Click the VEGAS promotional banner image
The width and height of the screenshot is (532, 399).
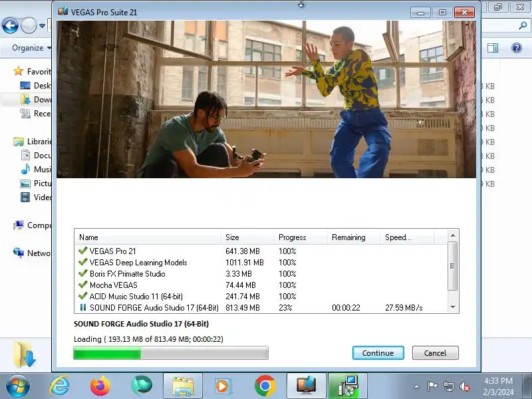click(x=267, y=99)
